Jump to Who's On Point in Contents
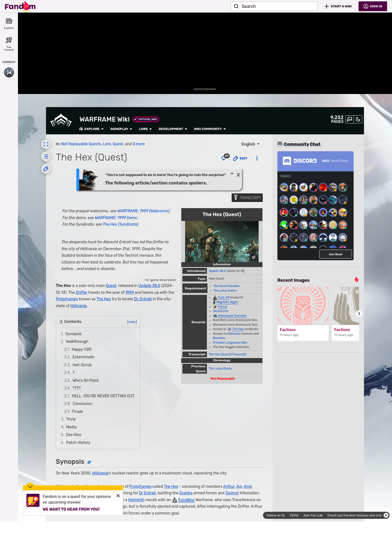 [86, 380]
